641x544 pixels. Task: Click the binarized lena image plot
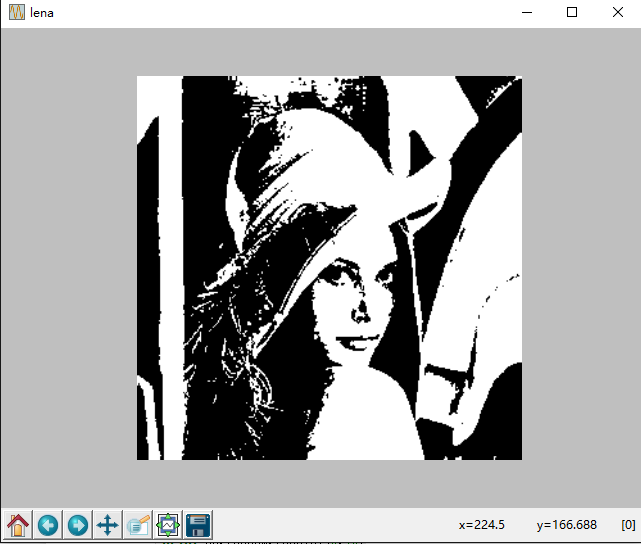[x=329, y=268]
